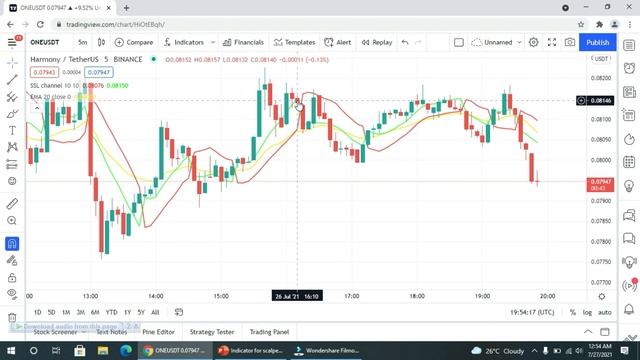Expand the bottom panel with up chevron
This screenshot has height=360, width=640.
(x=588, y=331)
